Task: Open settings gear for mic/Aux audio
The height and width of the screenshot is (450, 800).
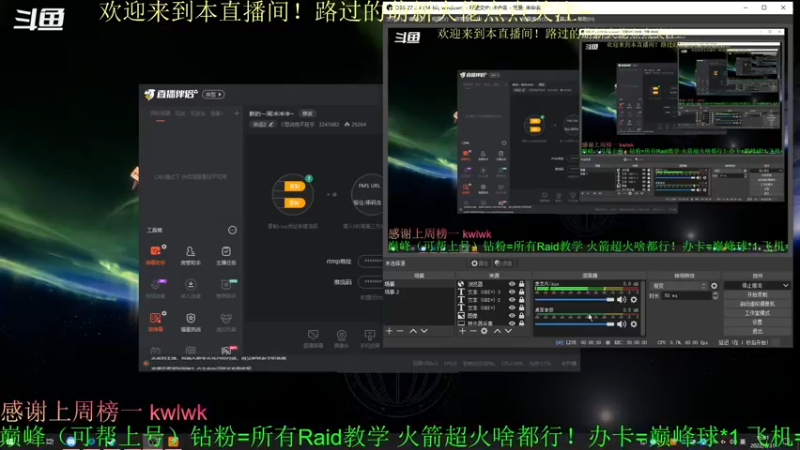Action: coord(634,299)
